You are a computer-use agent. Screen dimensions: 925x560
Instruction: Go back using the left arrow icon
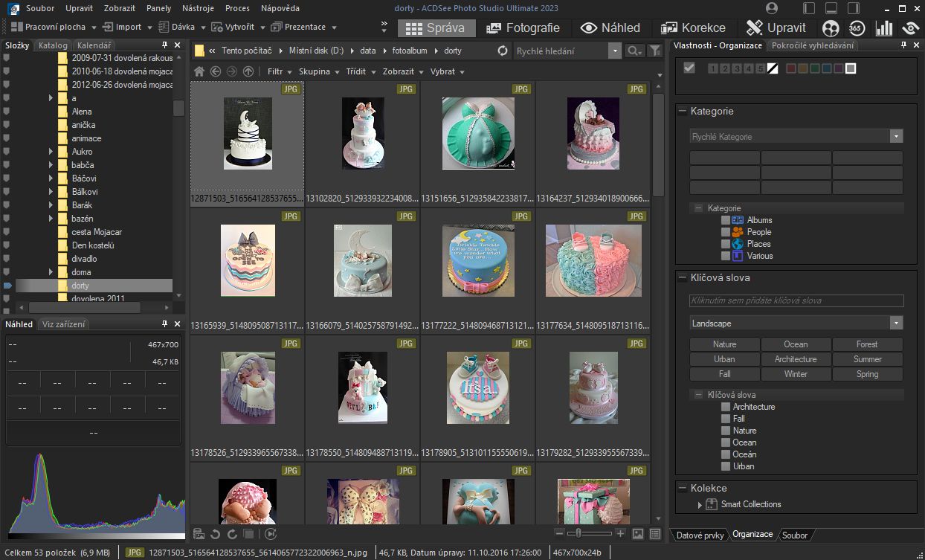(x=216, y=71)
